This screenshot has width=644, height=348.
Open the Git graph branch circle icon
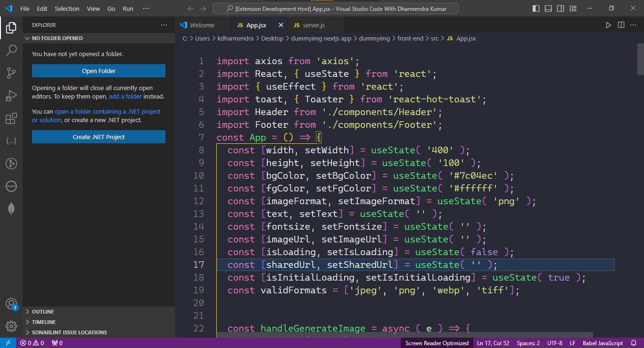(11, 164)
